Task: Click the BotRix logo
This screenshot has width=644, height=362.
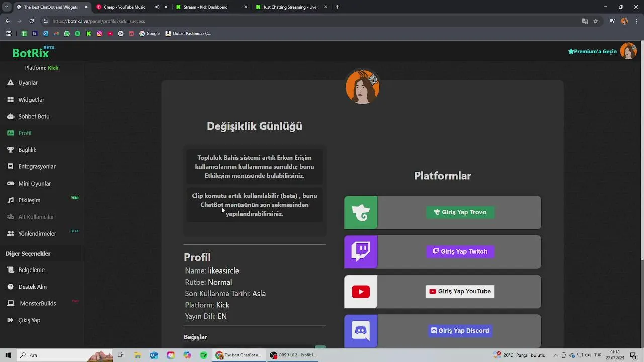Action: (31, 53)
